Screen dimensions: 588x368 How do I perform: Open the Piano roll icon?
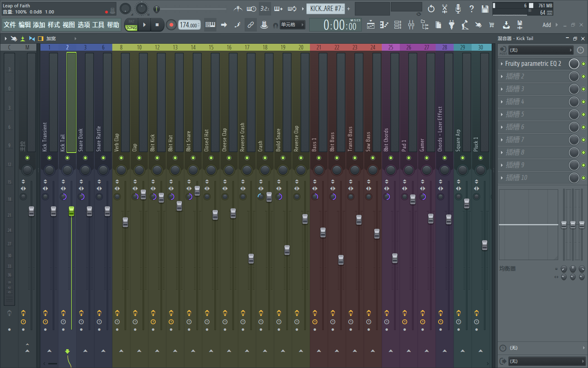(x=384, y=25)
